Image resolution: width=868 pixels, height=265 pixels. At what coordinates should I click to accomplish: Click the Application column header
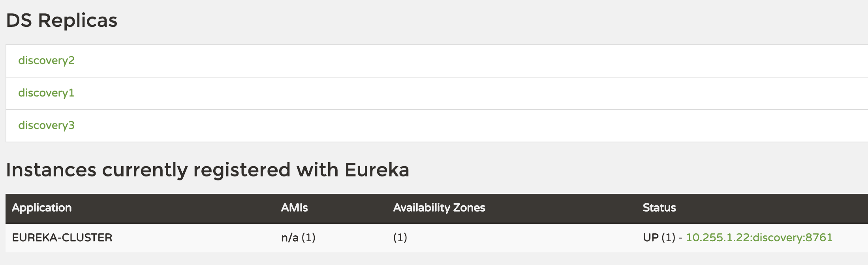pyautogui.click(x=41, y=207)
